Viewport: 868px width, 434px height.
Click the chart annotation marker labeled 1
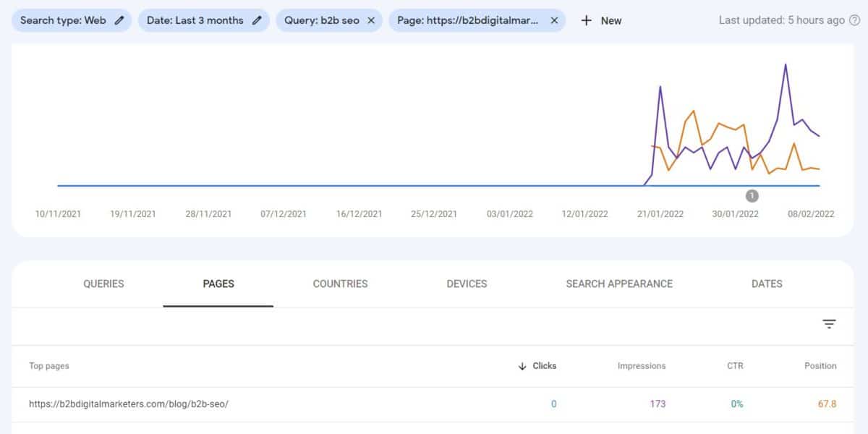pyautogui.click(x=752, y=196)
